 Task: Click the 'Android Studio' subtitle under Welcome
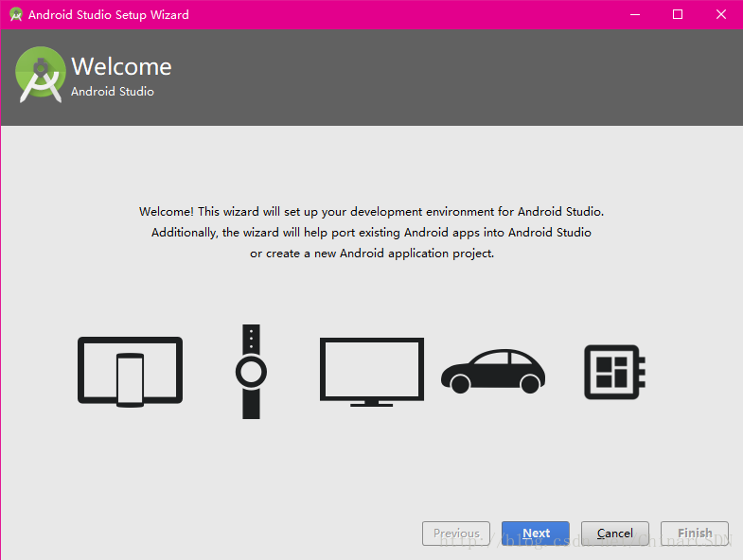pos(113,92)
